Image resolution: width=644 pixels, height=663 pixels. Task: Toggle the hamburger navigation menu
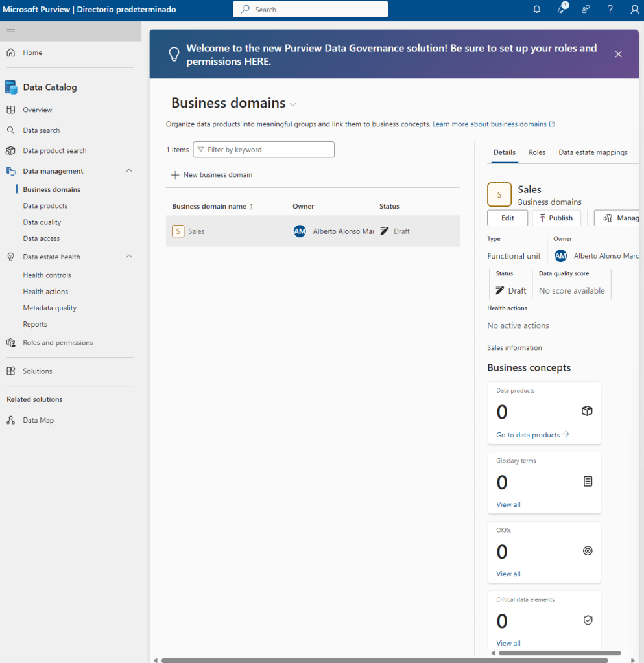point(10,32)
